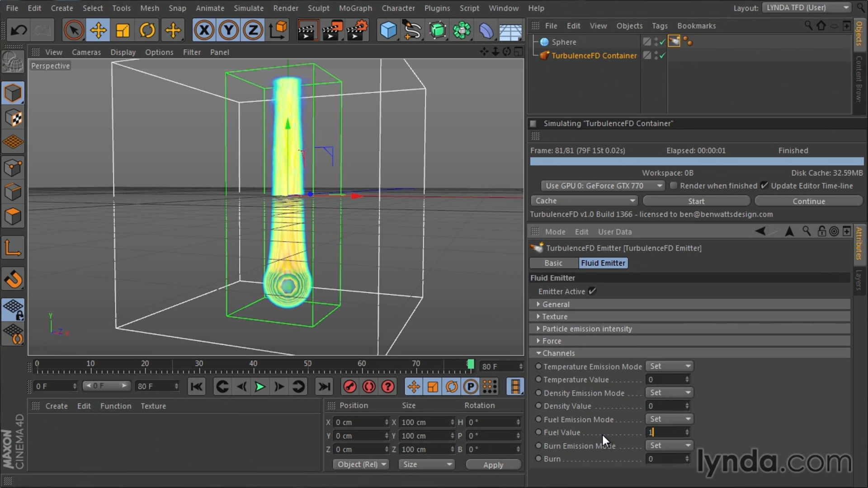
Task: Toggle the X-axis lock icon
Action: click(x=204, y=31)
